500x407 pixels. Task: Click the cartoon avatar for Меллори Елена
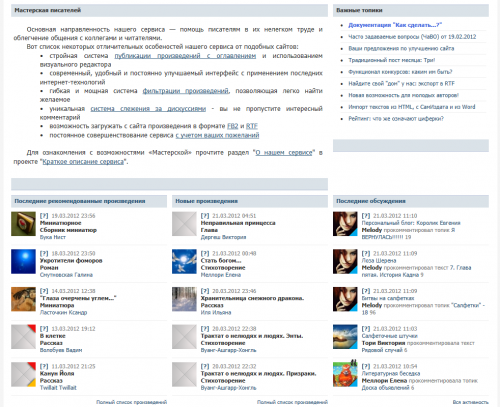click(x=345, y=374)
